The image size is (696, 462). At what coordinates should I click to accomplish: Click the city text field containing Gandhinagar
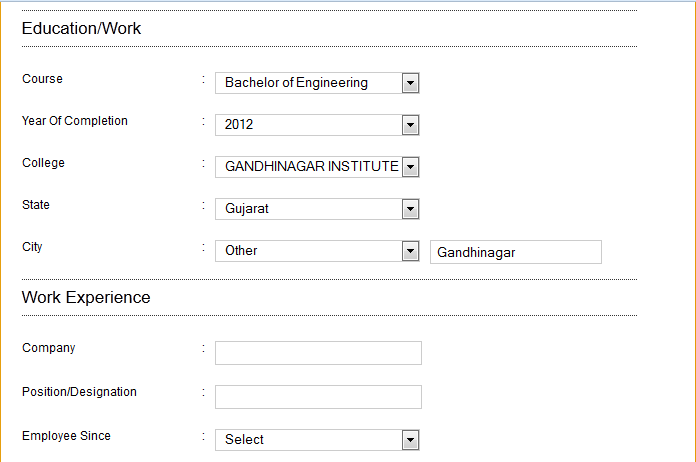click(515, 252)
